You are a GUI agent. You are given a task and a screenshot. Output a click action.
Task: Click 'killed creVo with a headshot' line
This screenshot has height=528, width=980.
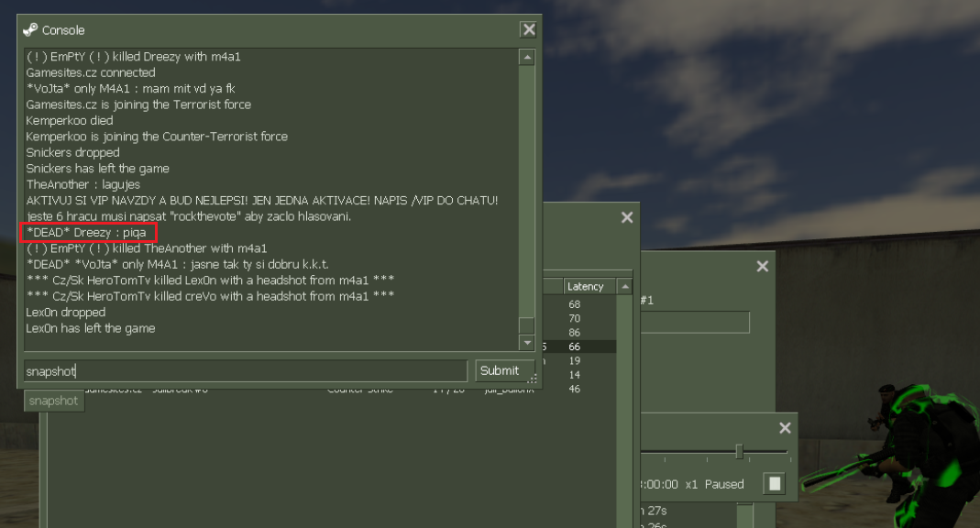(x=210, y=296)
